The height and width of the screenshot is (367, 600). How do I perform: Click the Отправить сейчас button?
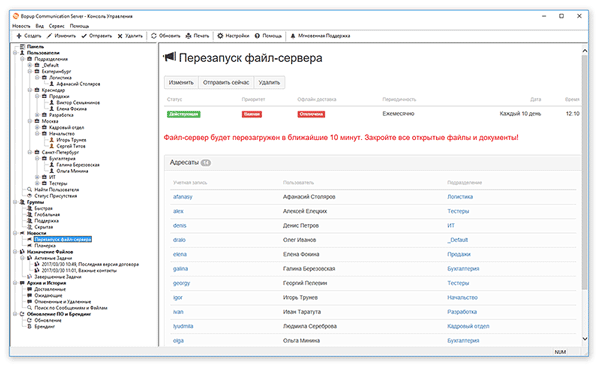pos(226,82)
